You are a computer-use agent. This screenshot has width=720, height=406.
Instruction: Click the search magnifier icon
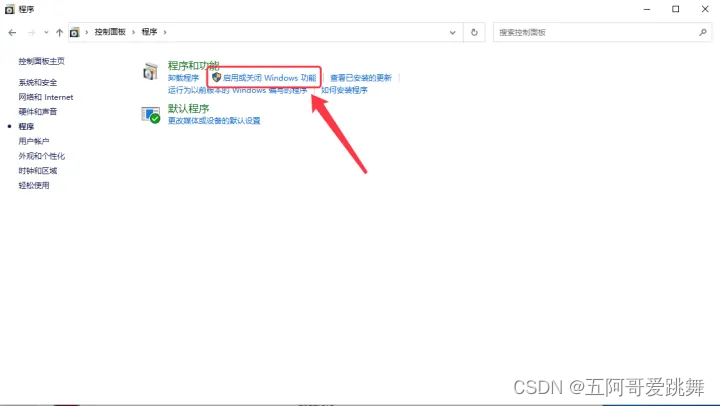click(x=703, y=32)
